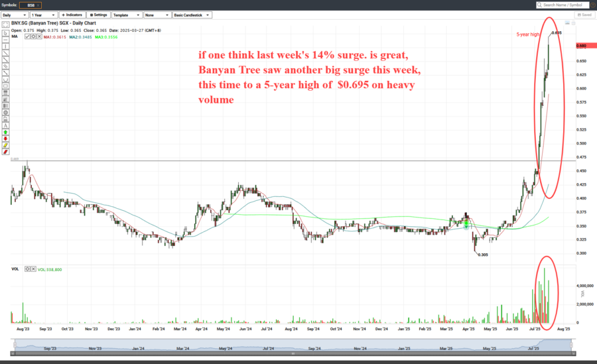Select the green up arrow marker
Viewport: 597px width, 364px height.
pos(5,132)
